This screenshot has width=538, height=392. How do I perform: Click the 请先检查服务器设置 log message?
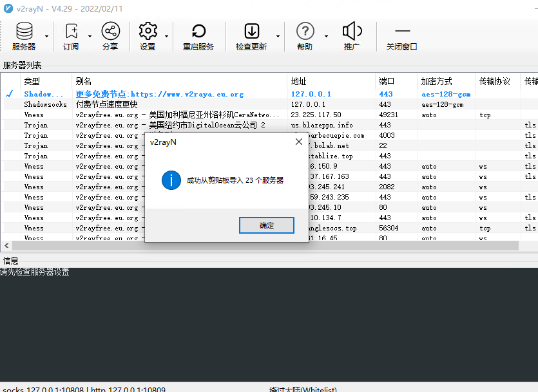(35, 272)
